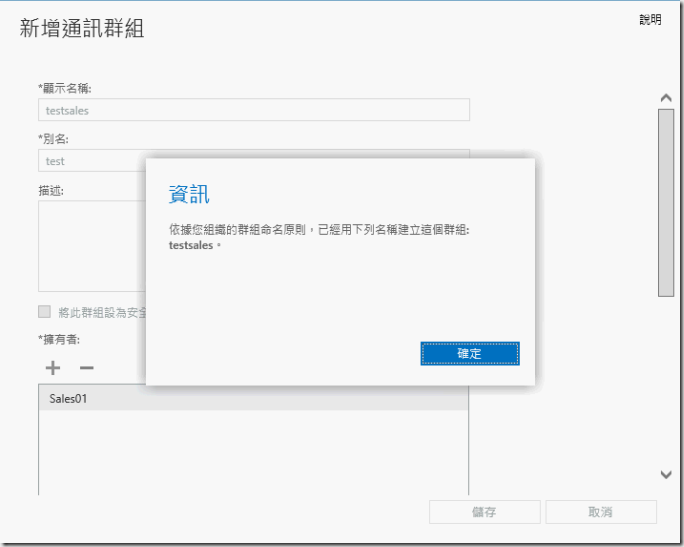Click inside the 描述 text area
The image size is (684, 547).
point(90,245)
